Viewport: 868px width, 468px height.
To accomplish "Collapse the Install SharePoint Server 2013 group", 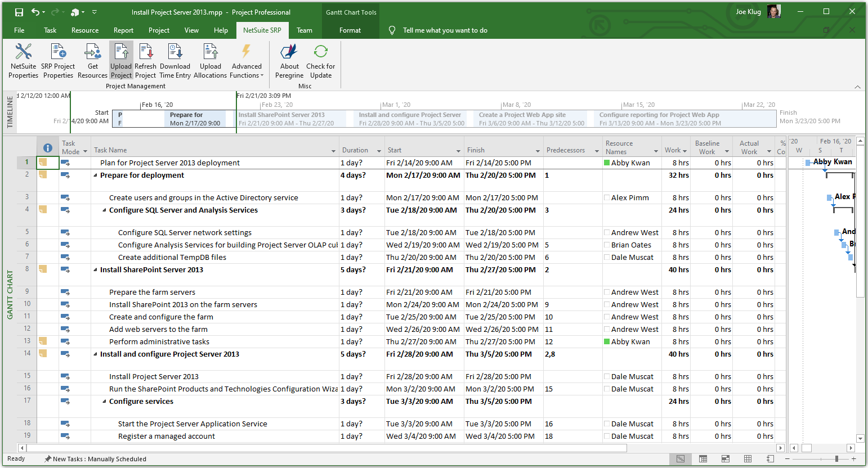I will point(96,270).
